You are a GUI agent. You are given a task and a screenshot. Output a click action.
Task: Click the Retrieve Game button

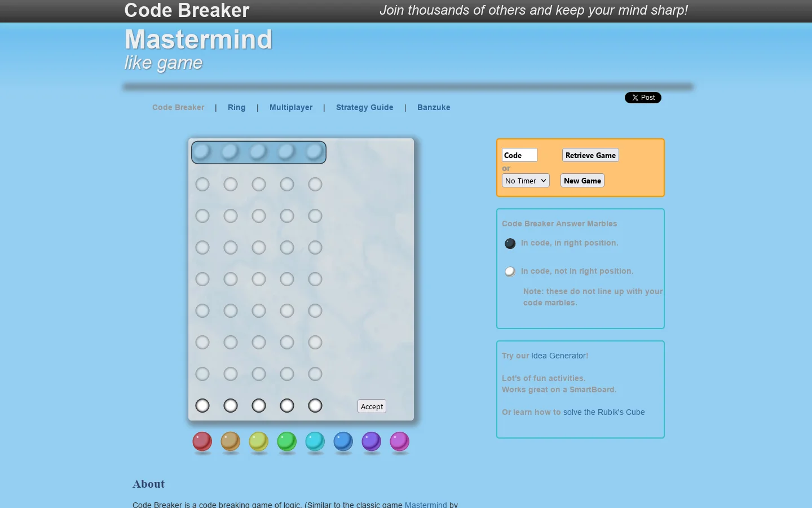pos(590,155)
